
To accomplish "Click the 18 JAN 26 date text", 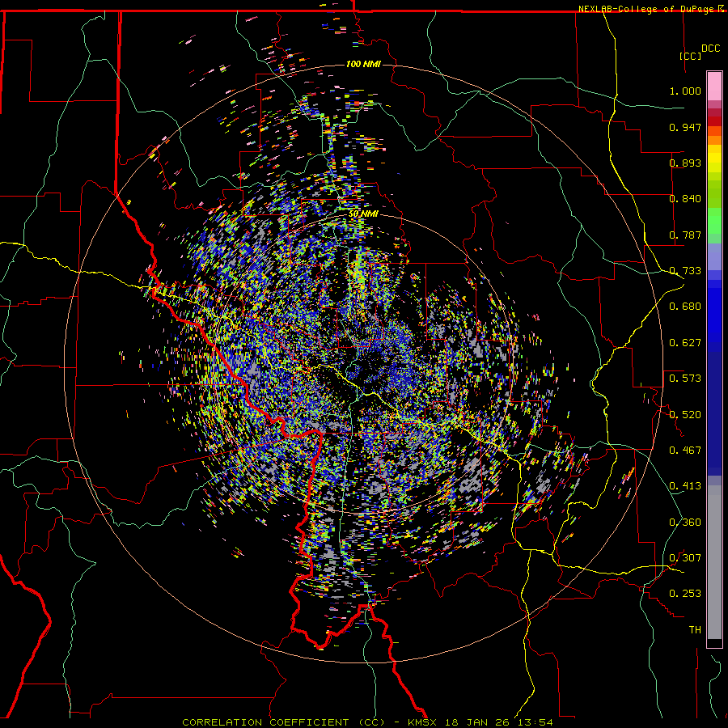I will tap(476, 722).
